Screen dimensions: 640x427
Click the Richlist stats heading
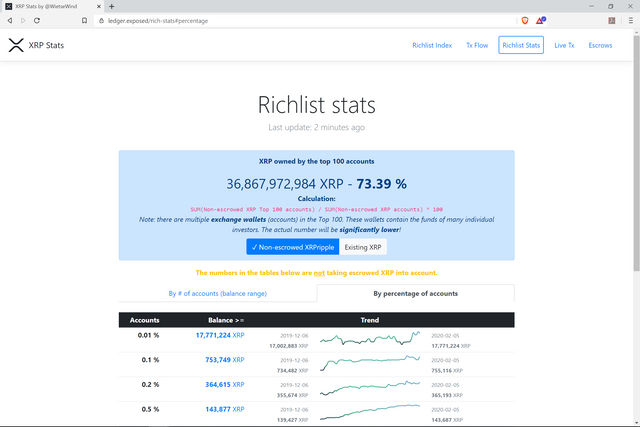[317, 105]
